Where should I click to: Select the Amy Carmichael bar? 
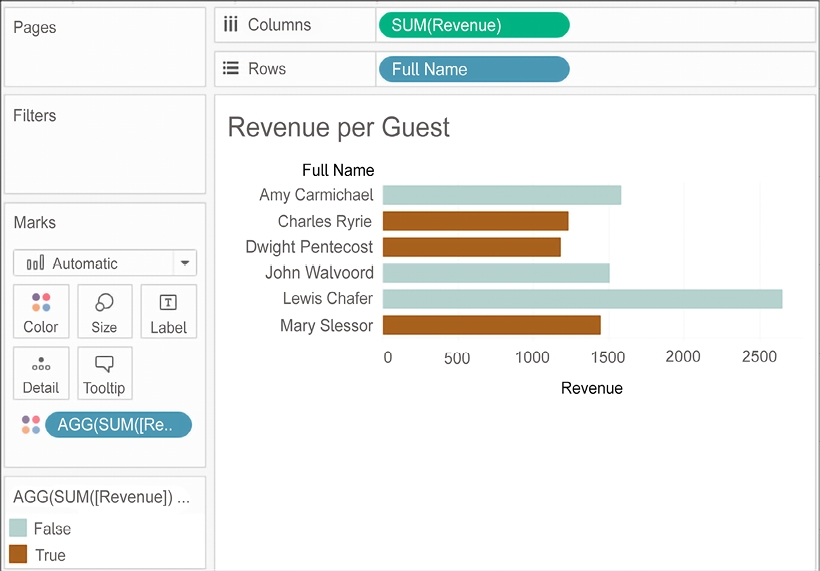pos(501,195)
